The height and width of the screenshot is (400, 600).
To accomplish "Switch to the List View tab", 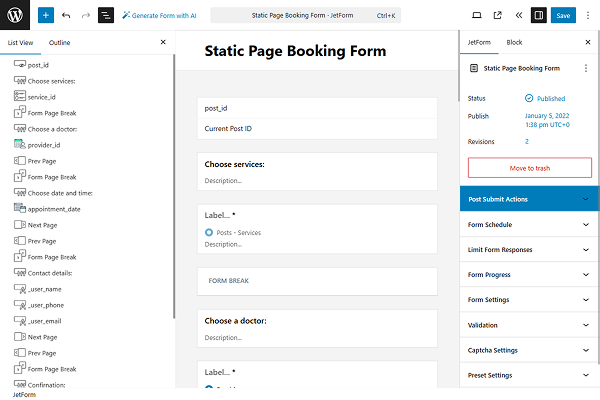I will coord(20,42).
